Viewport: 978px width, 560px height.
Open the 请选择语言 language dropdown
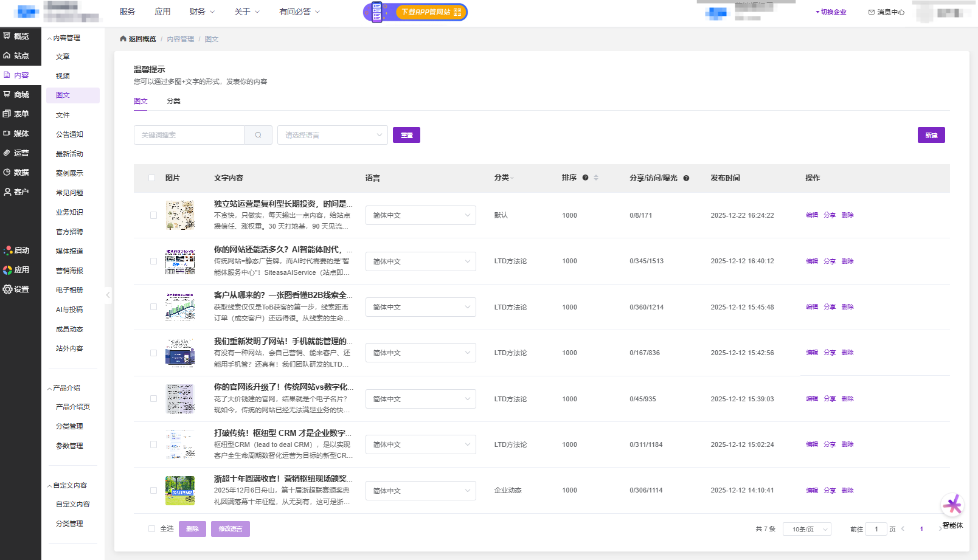click(x=332, y=135)
